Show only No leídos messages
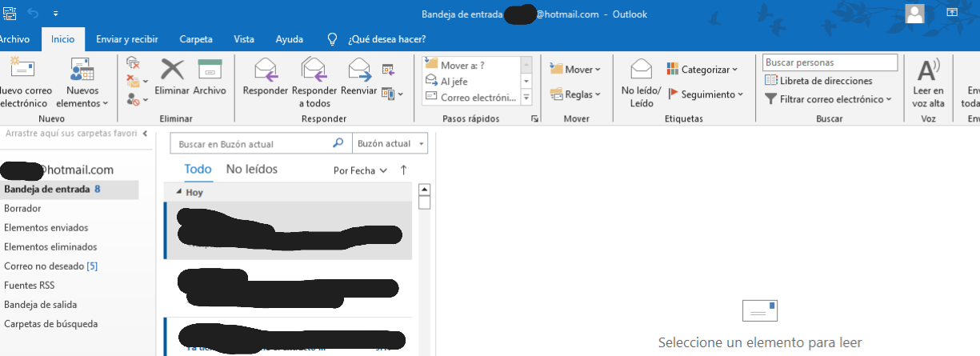The height and width of the screenshot is (356, 980). [x=251, y=170]
